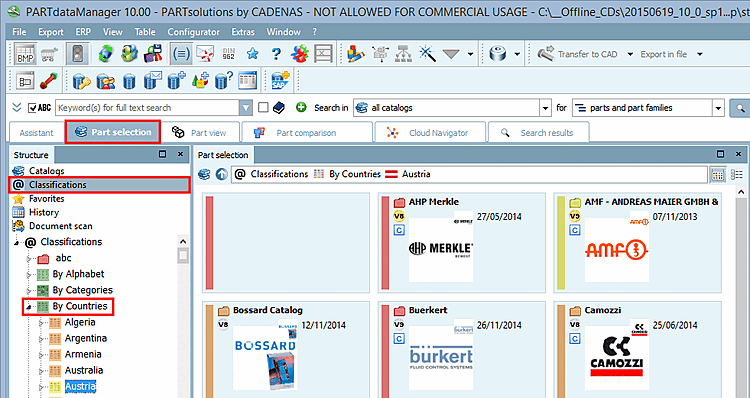This screenshot has height=398, width=750.
Task: Expand the By Categories tree node
Action: (x=29, y=290)
